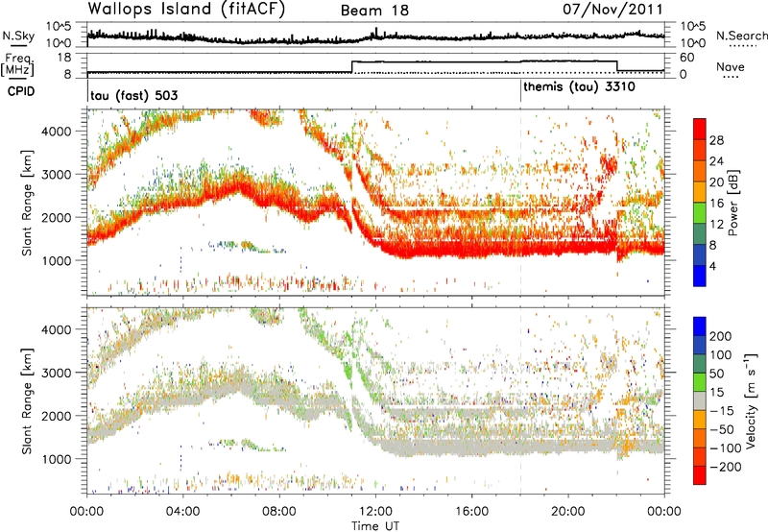Click the dashed 18:00 CPID marker in Power panel
The width and height of the screenshot is (768, 532).
(520, 202)
